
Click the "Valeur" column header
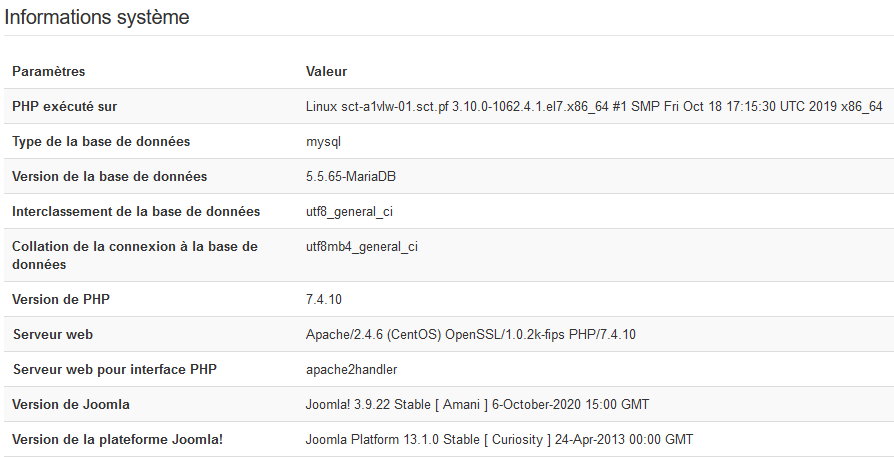(x=326, y=71)
